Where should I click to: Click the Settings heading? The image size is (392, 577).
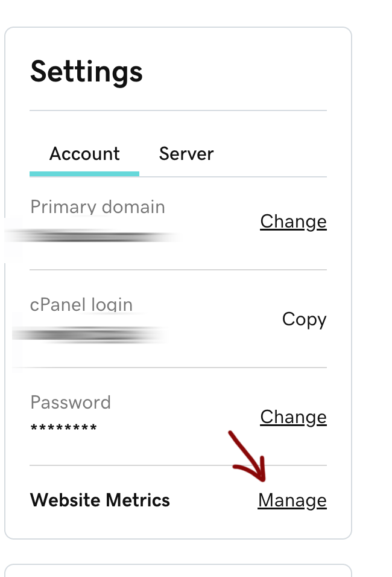click(86, 72)
